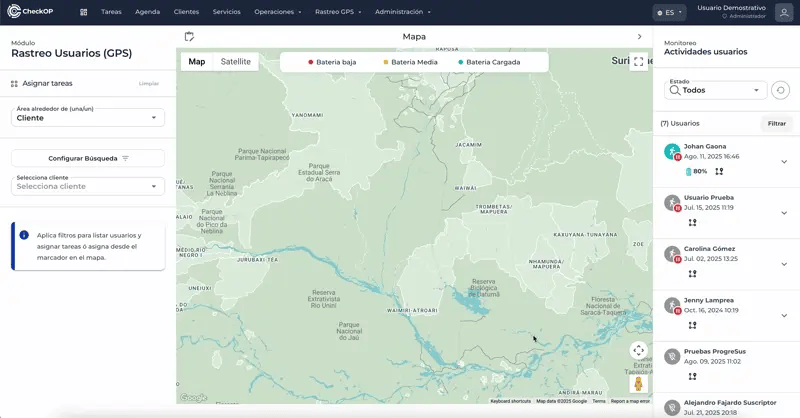Open the Tareas menu item
800x418 pixels.
111,12
